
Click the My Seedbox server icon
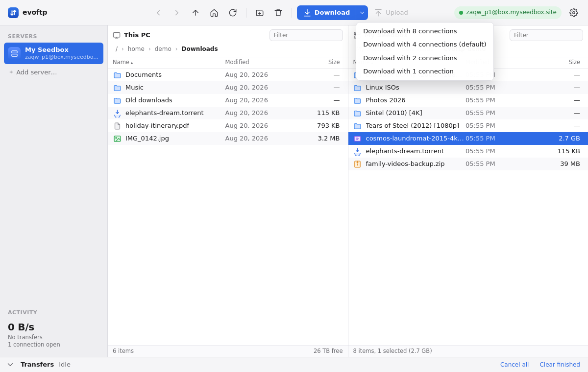(x=14, y=53)
